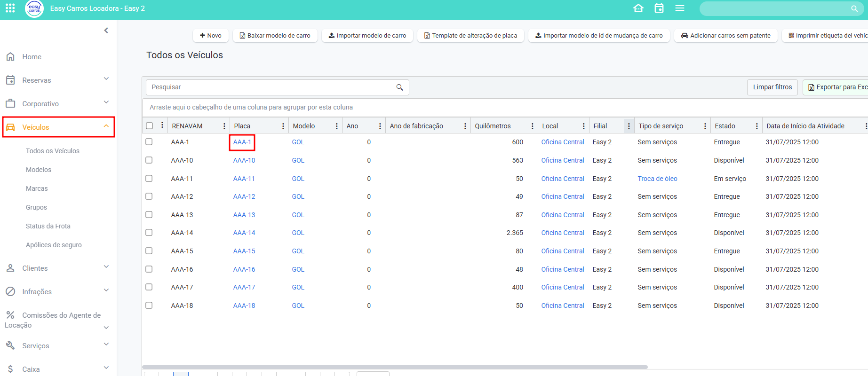The image size is (868, 376).
Task: Click the Novo button
Action: coord(210,36)
